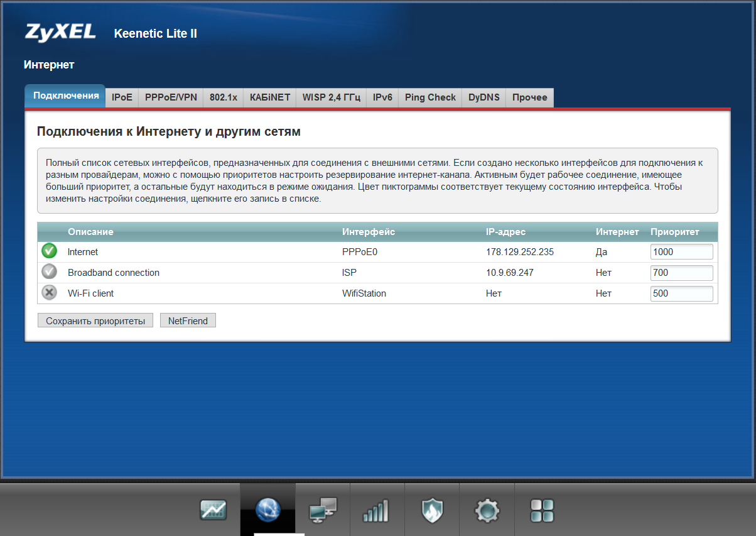Click the Да value in Internet row
The width and height of the screenshot is (756, 536).
pos(602,252)
